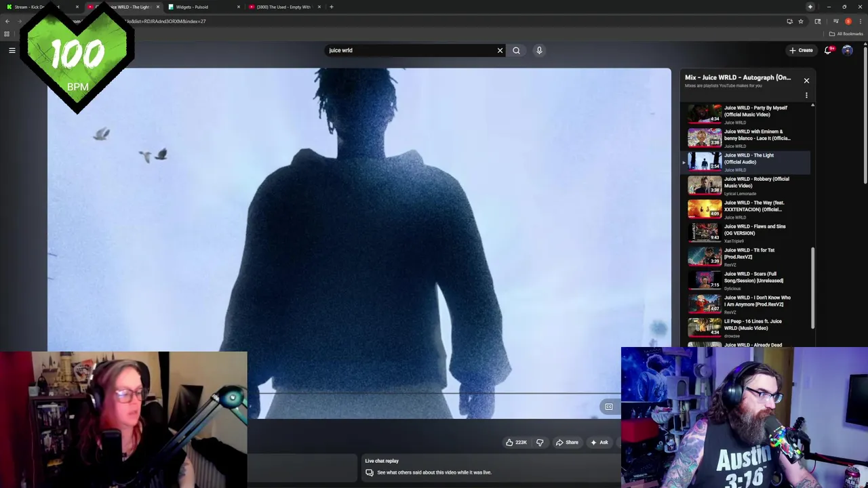Toggle subtitles on the video player
868x488 pixels.
coord(608,407)
